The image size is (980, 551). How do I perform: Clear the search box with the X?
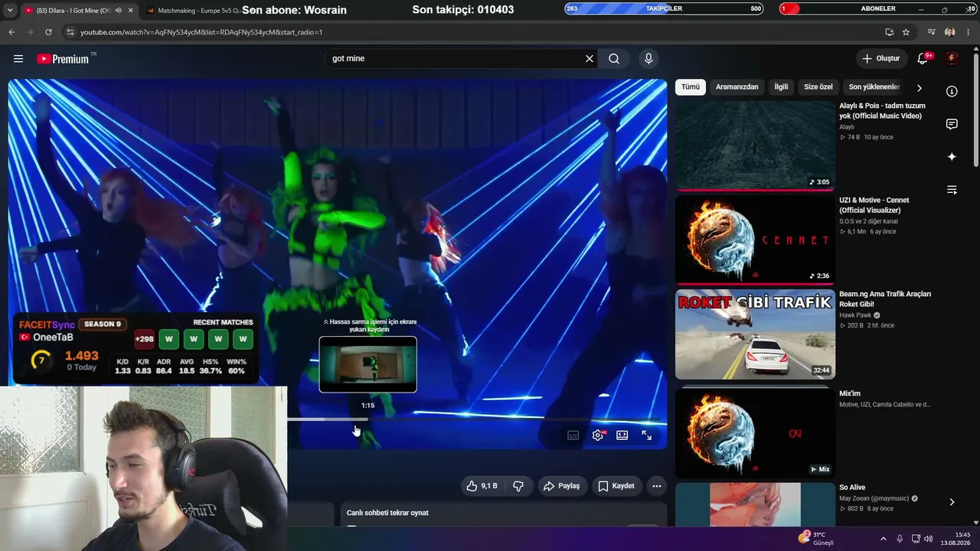point(590,59)
